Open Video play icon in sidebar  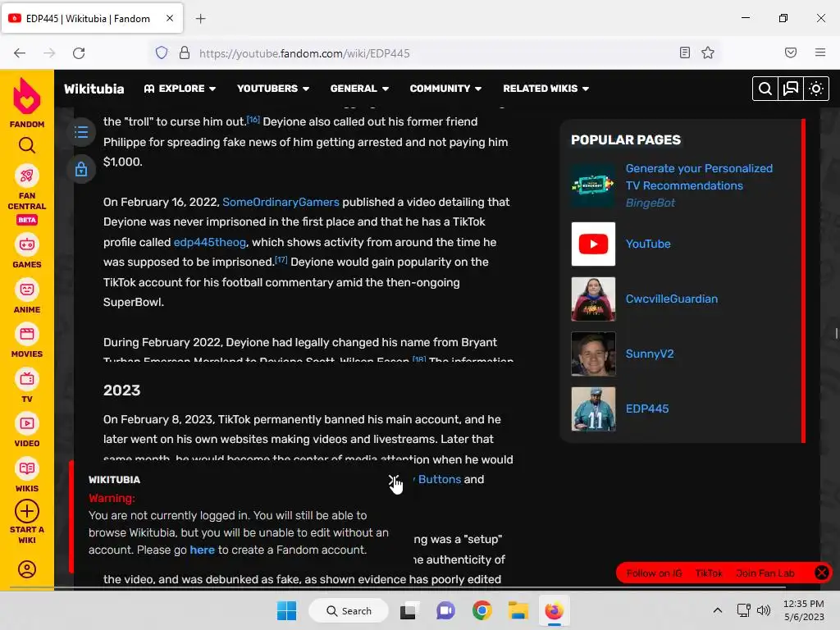tap(27, 424)
